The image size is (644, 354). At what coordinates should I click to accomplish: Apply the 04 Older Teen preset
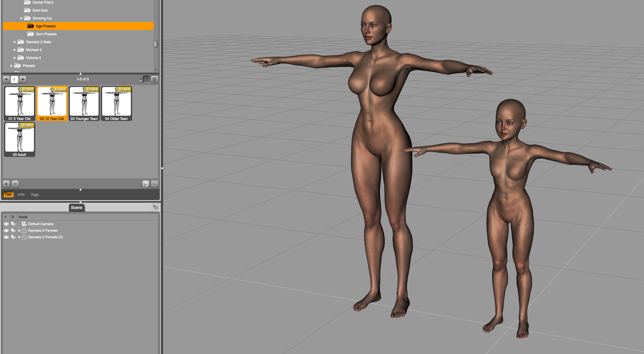[x=116, y=103]
